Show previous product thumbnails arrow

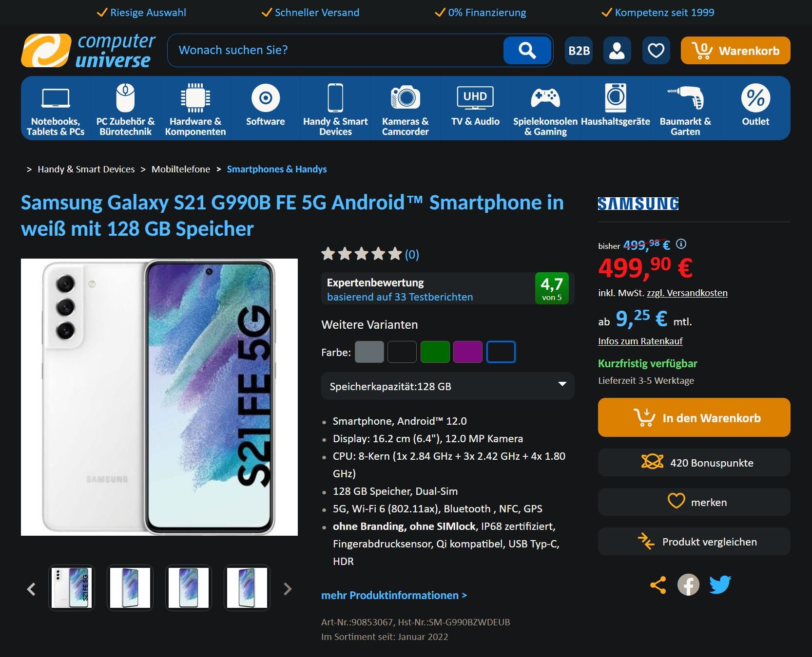tap(31, 589)
